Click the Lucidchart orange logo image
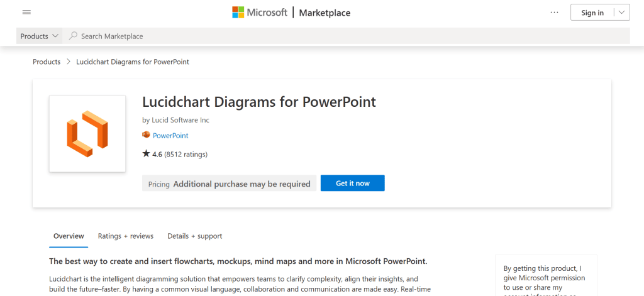The image size is (644, 296). (87, 134)
